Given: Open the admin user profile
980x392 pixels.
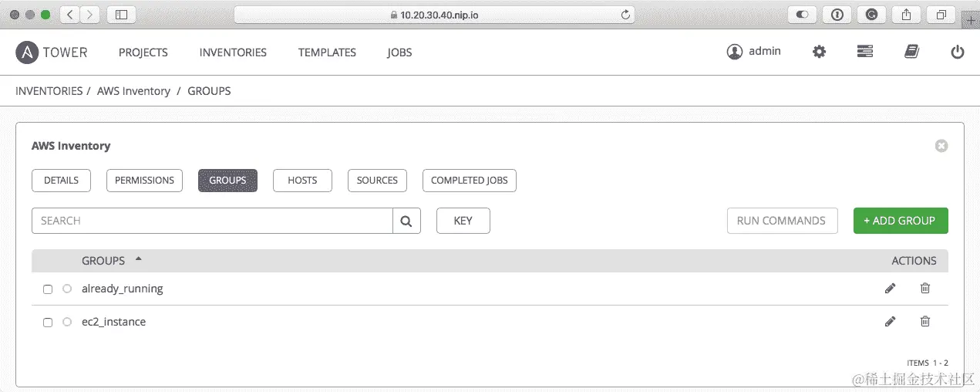Looking at the screenshot, I should (753, 52).
